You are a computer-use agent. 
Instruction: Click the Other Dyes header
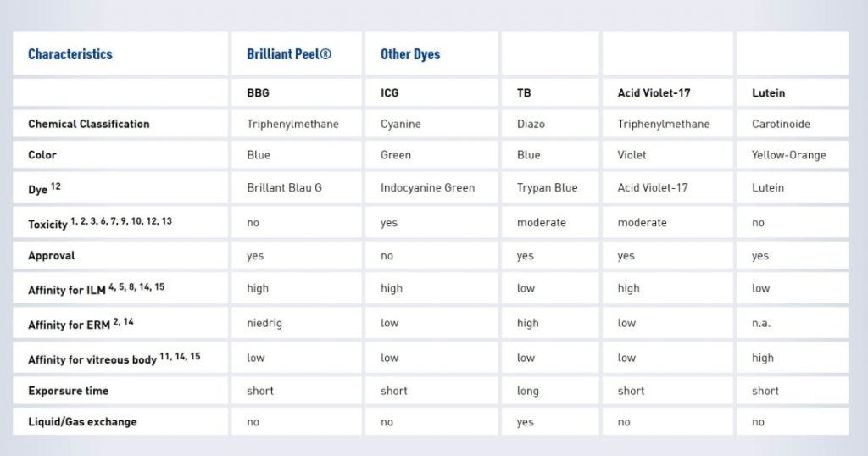coord(410,54)
